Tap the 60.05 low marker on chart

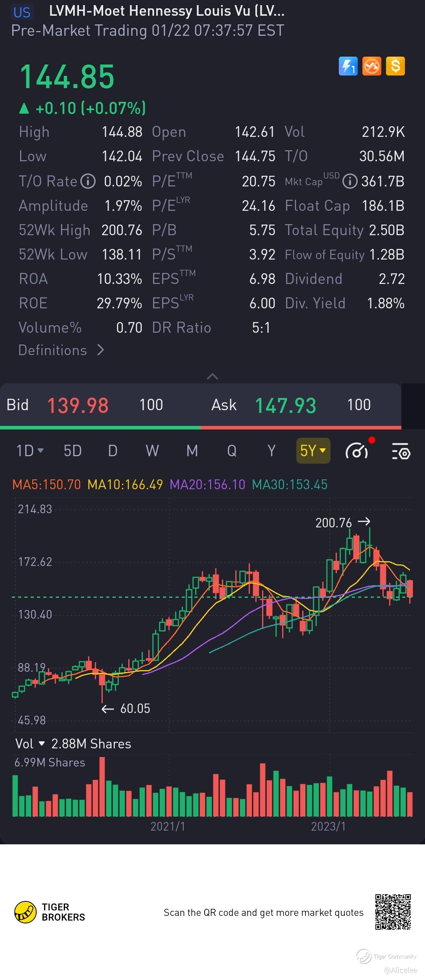pos(126,708)
